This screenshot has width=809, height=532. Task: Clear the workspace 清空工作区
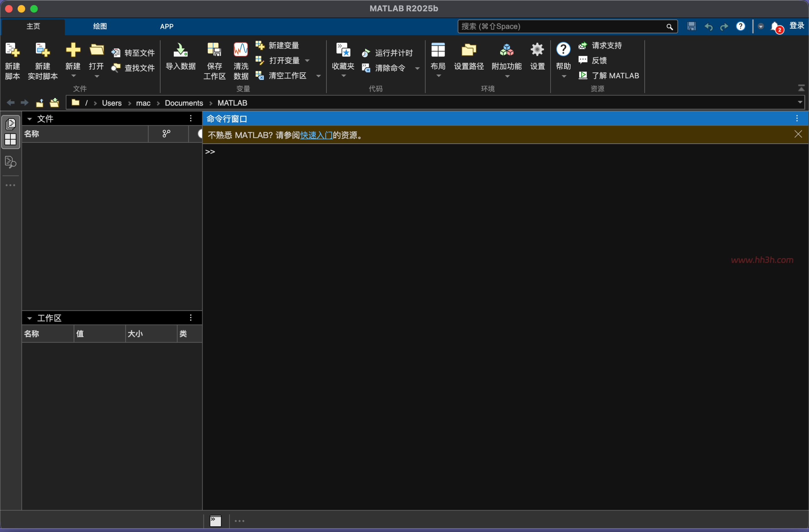281,76
